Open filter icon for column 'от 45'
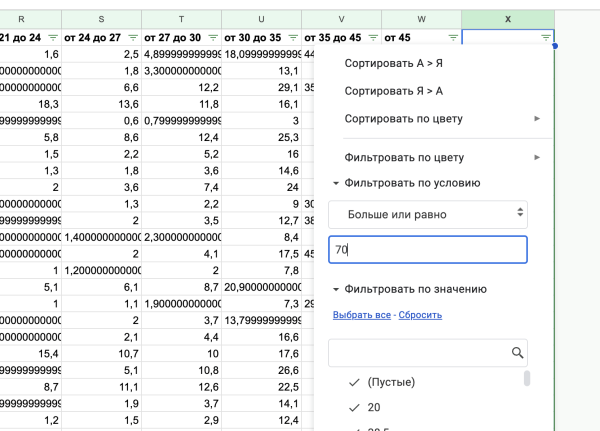Viewport: 600px width, 431px height. tap(452, 37)
